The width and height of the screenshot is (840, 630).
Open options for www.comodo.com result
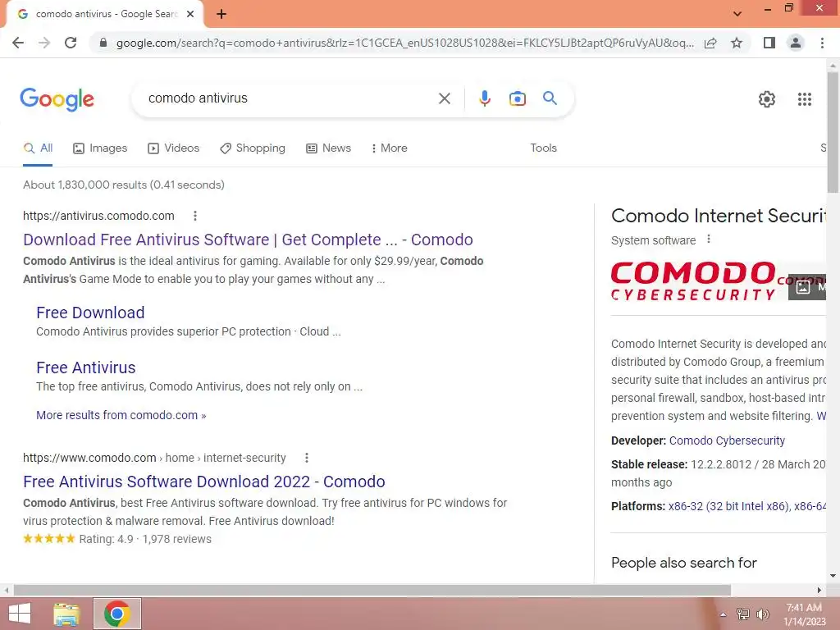(307, 458)
